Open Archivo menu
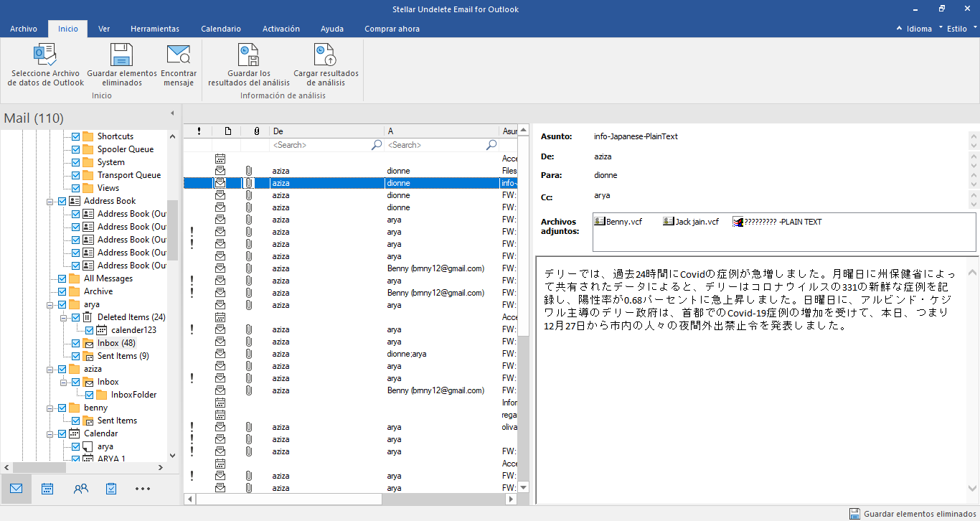 click(24, 29)
